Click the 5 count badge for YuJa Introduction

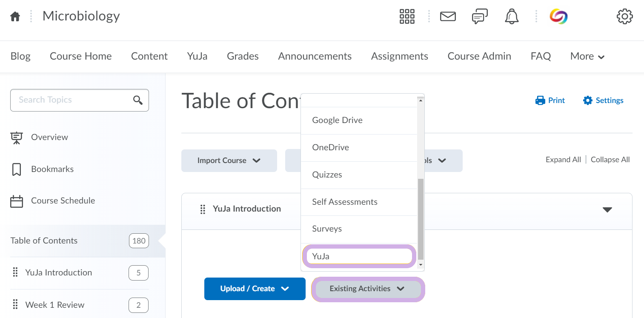[139, 273]
